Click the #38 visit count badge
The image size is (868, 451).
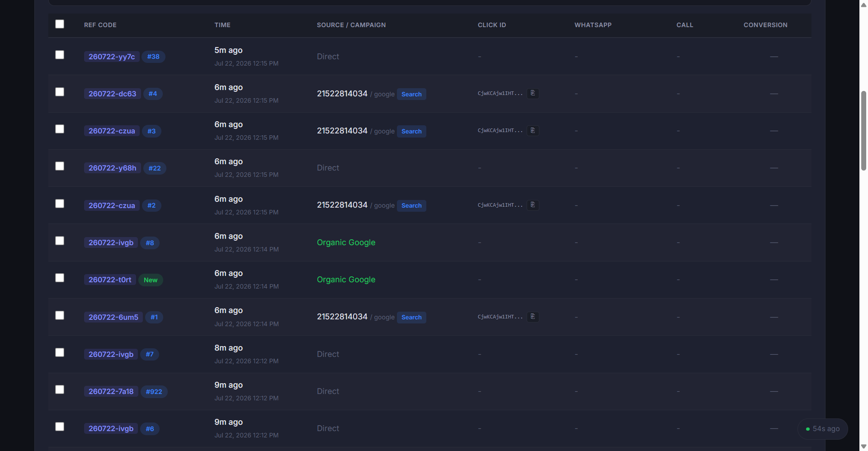(153, 57)
